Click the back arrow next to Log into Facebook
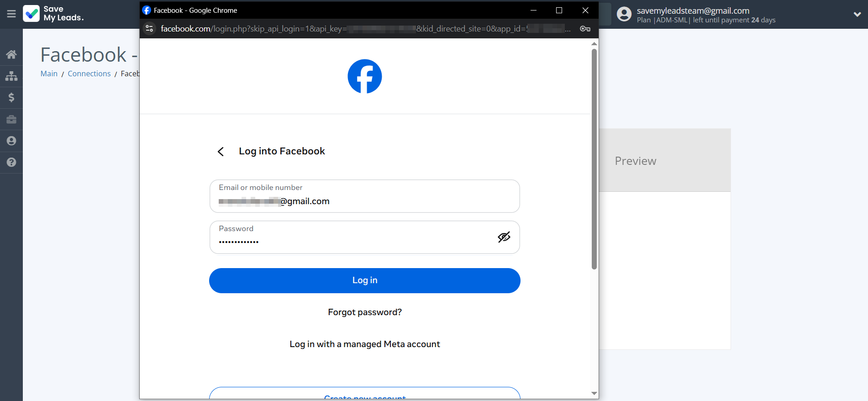Viewport: 868px width, 401px height. [221, 151]
